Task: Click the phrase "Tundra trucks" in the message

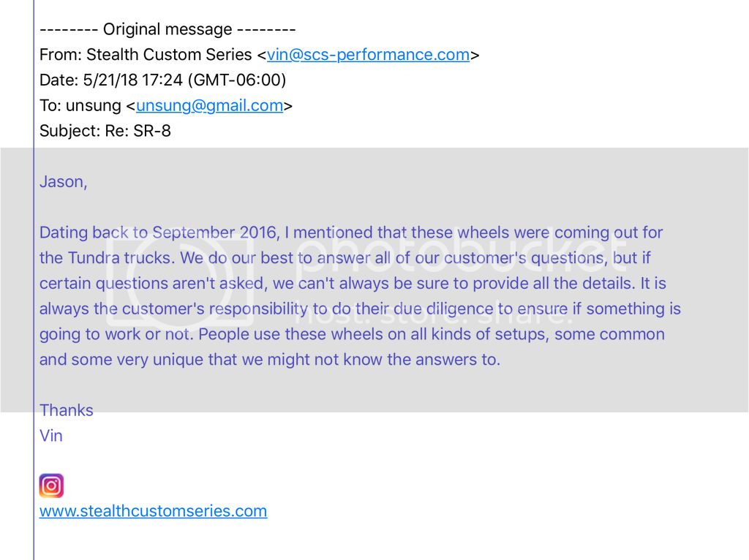Action: tap(116, 258)
